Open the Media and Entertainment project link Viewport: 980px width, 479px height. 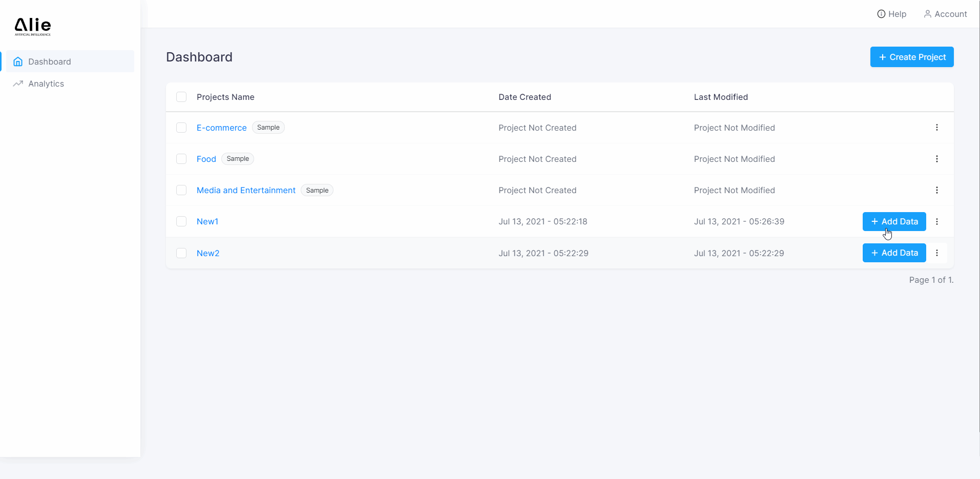tap(246, 190)
